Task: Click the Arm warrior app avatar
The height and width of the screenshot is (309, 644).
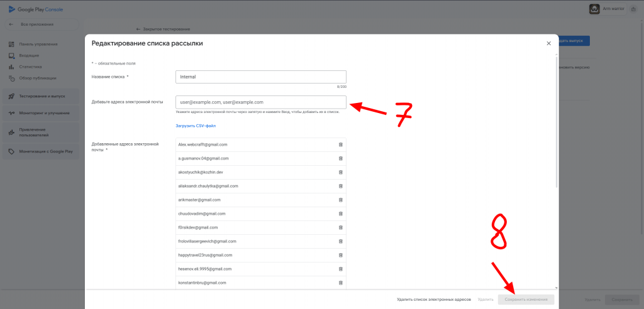Action: click(x=594, y=9)
